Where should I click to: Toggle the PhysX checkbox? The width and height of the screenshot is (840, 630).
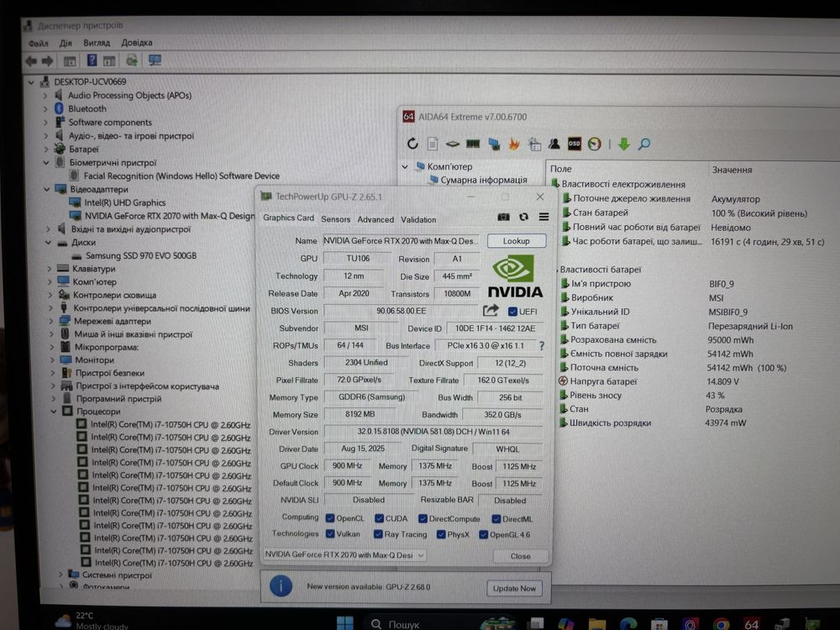[441, 534]
